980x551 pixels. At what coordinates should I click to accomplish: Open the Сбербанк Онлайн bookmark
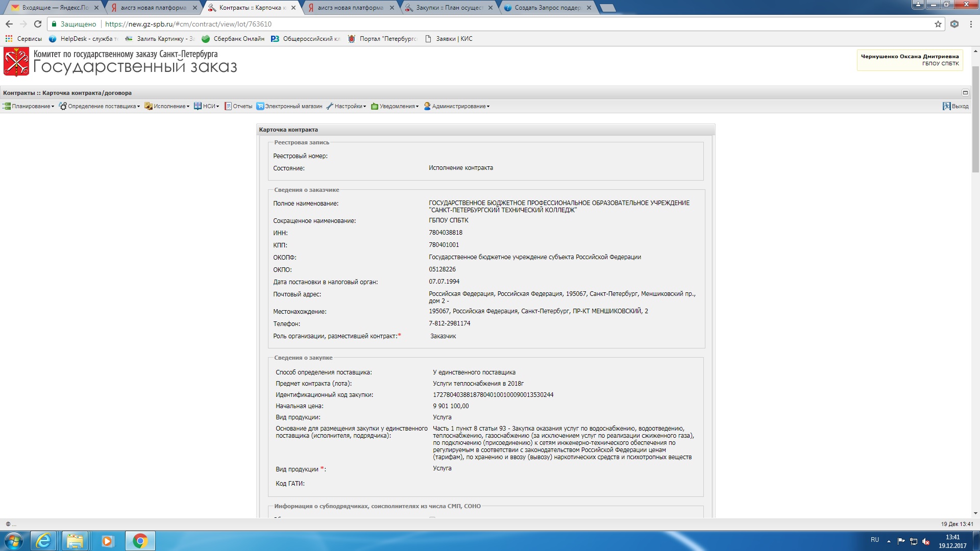coord(233,39)
